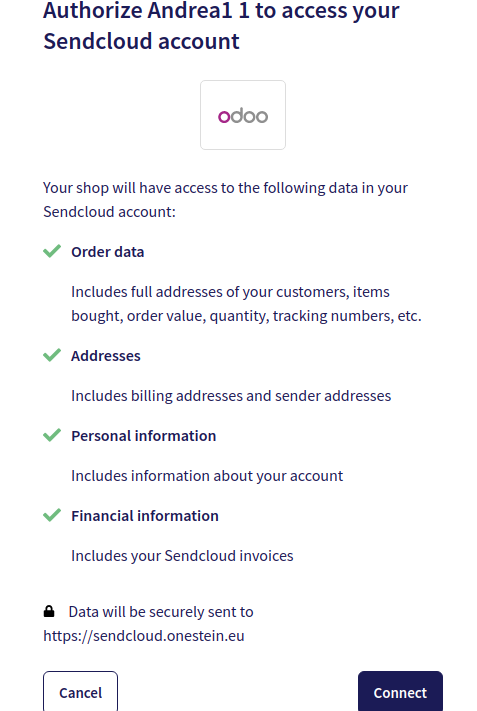Click the green checkmark beside Order data

52,251
